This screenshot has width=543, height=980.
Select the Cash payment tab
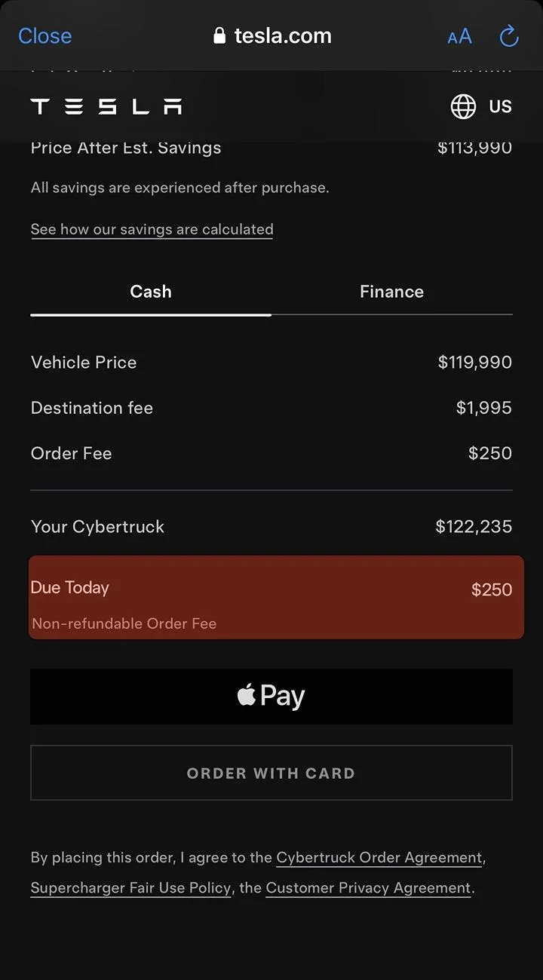(151, 292)
